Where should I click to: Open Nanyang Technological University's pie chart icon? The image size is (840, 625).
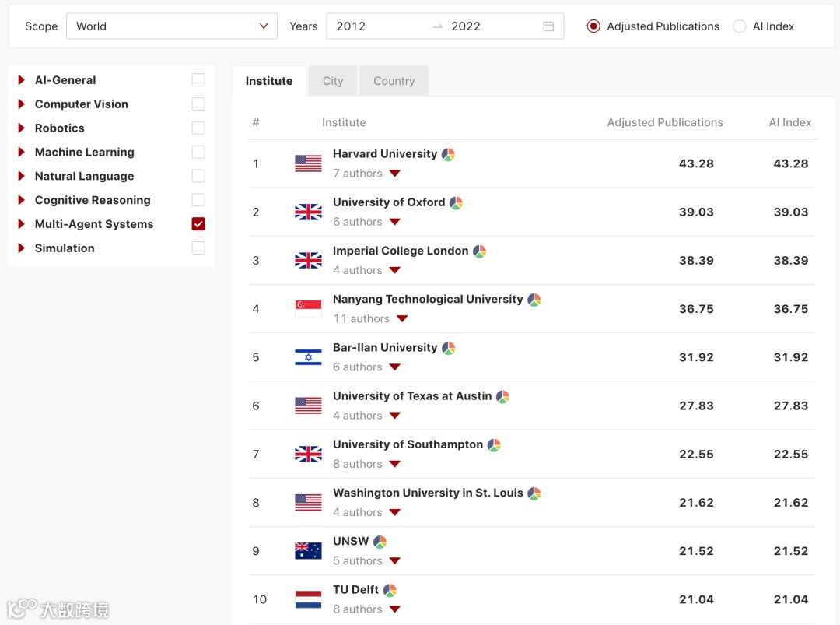(x=534, y=300)
